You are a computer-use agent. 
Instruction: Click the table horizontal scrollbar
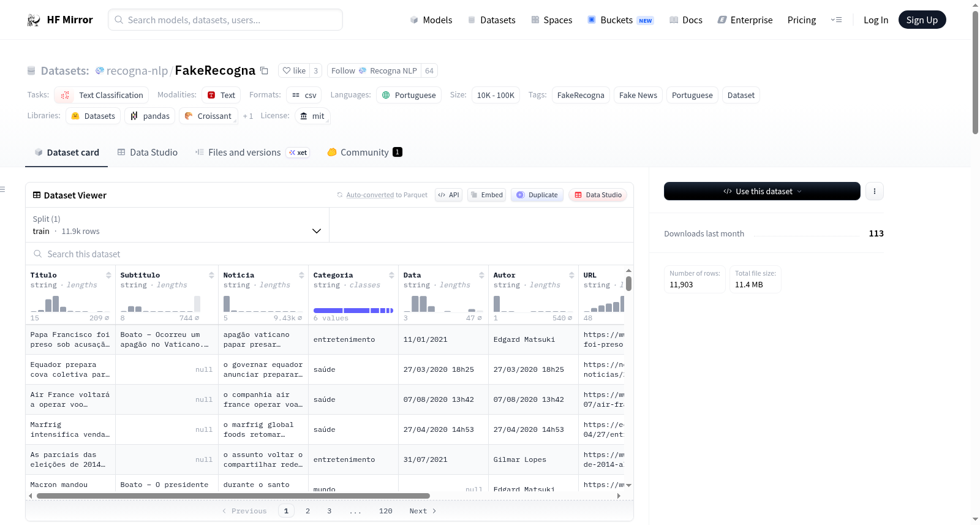233,496
